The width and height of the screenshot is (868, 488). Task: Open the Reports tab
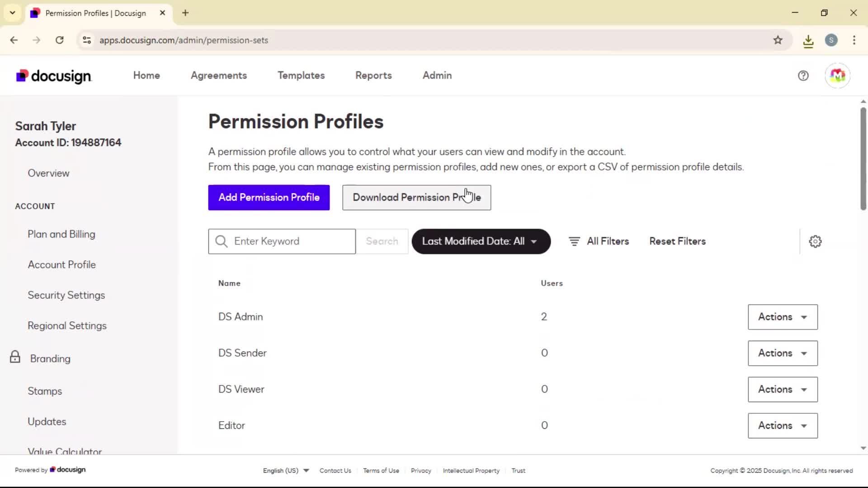pyautogui.click(x=373, y=75)
